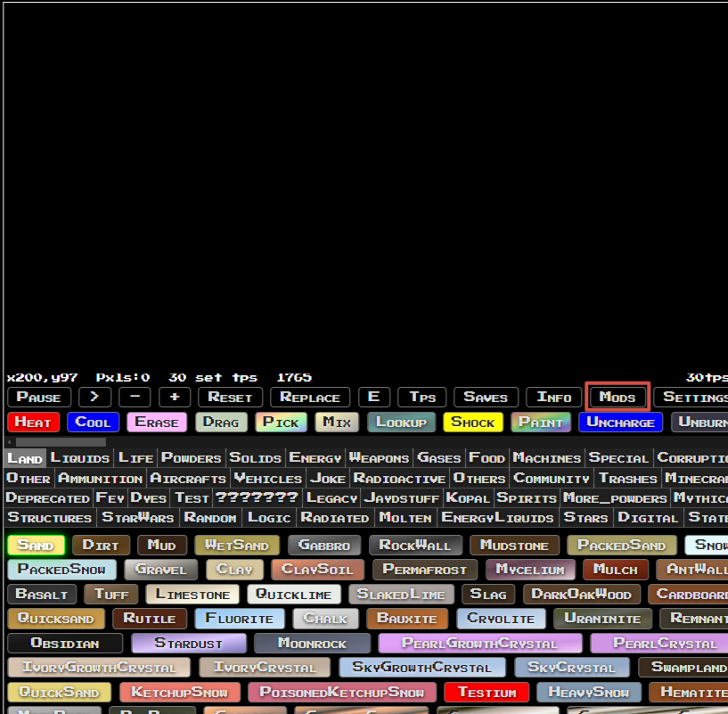Use the Pick tool

[x=281, y=423]
